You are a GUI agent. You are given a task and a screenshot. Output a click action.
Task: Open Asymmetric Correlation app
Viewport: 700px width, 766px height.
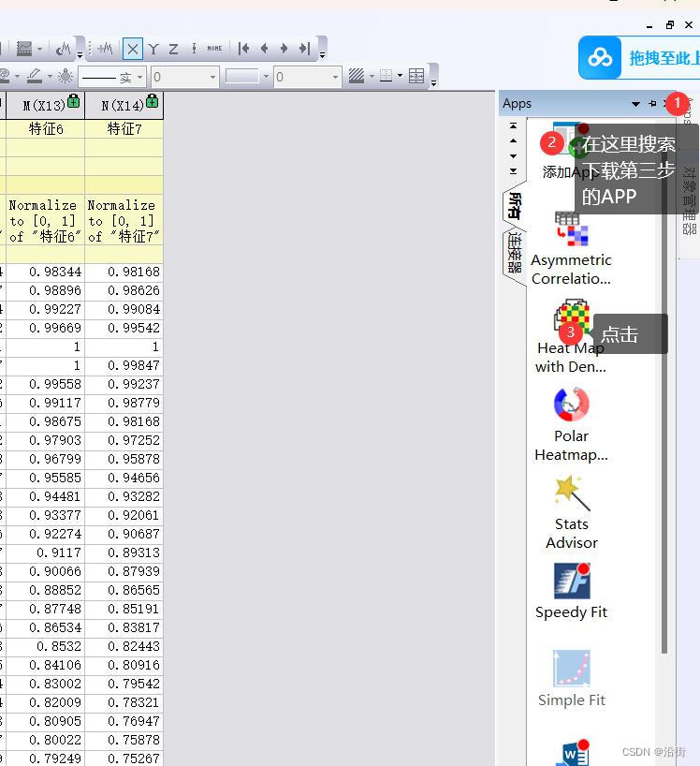571,247
